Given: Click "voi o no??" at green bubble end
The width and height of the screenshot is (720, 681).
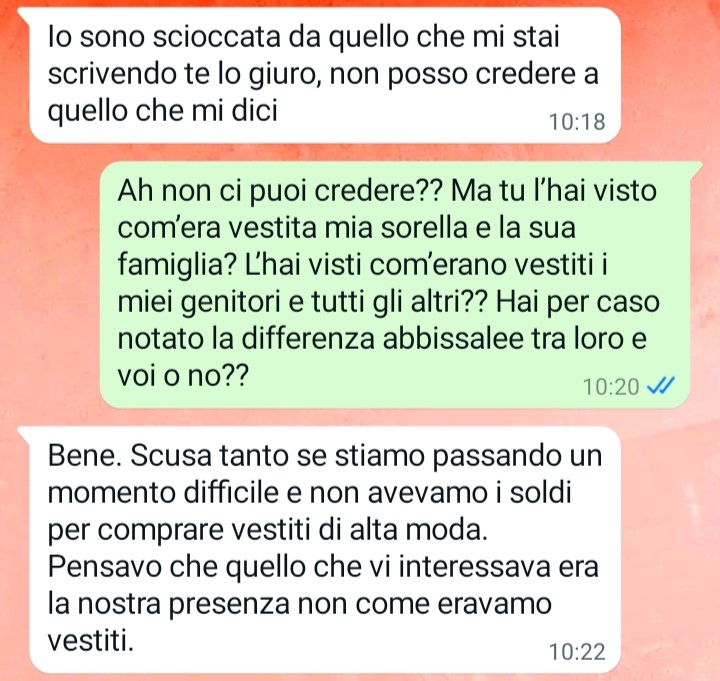Looking at the screenshot, I should [183, 376].
